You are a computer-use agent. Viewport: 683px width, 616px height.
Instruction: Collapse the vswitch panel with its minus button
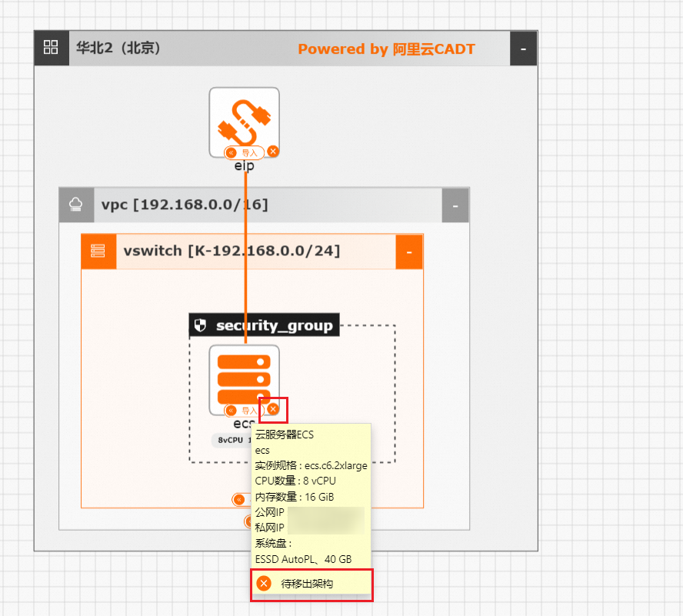pos(408,251)
